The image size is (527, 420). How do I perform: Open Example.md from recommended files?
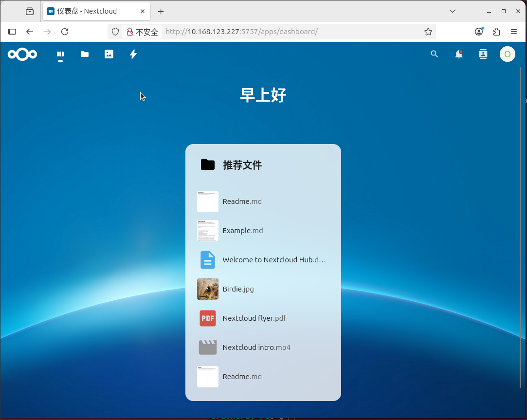pos(263,231)
